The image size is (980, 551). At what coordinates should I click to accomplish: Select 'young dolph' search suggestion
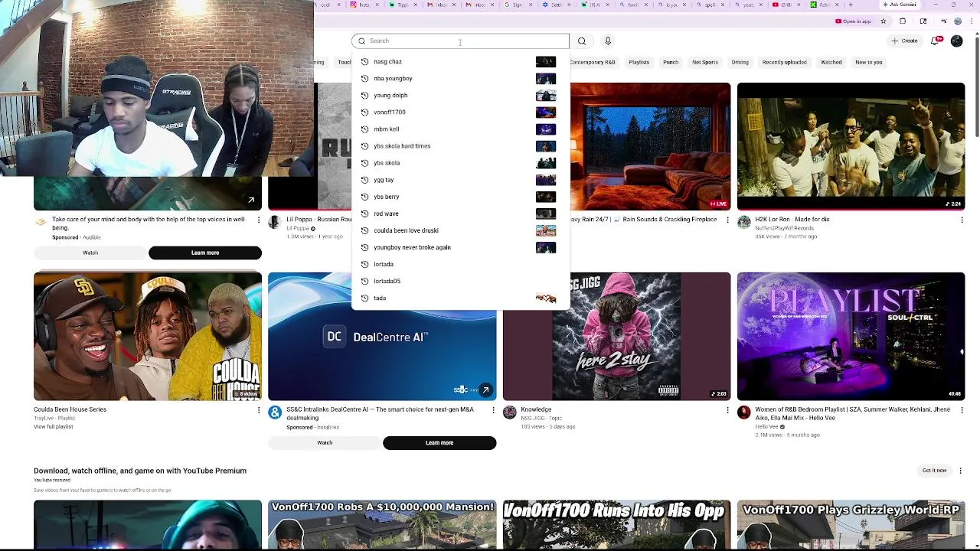click(460, 95)
